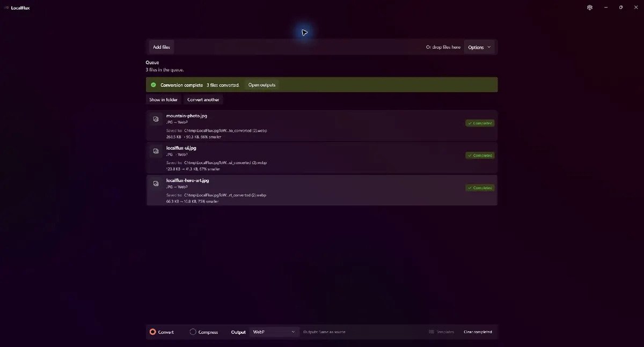Open the Options dropdown
This screenshot has width=644, height=347.
pos(479,47)
